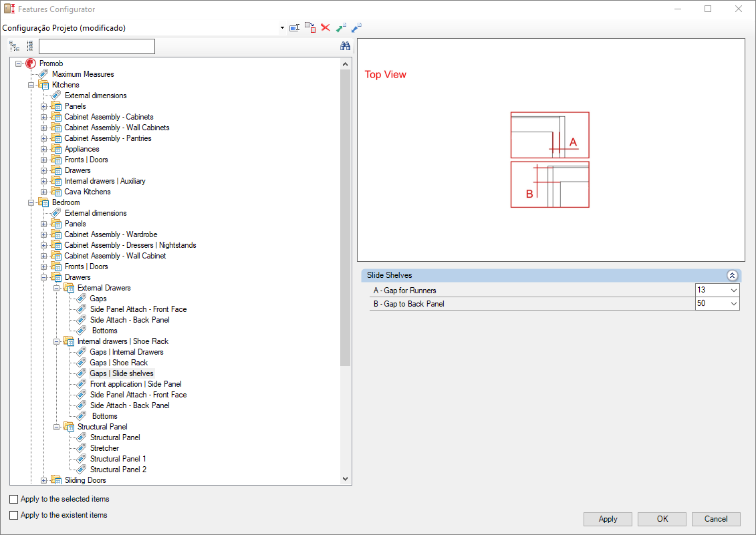Expand the Sliding Doors tree node
The height and width of the screenshot is (535, 756).
click(x=44, y=480)
